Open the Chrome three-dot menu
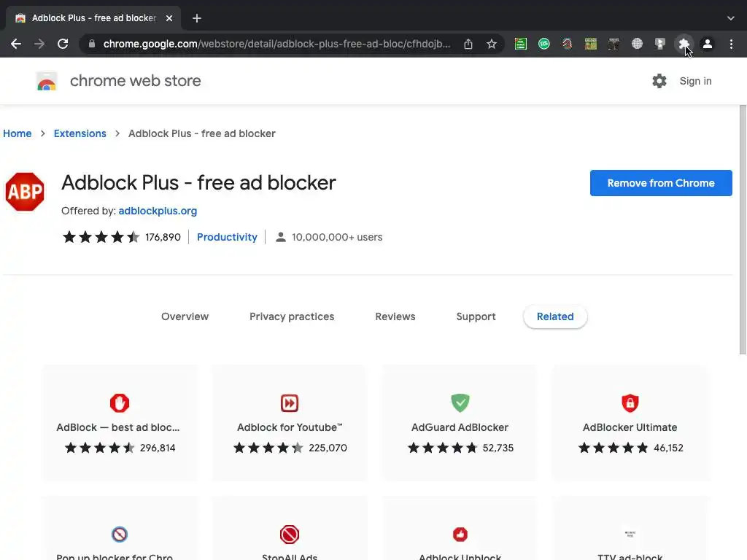This screenshot has width=747, height=560. click(x=731, y=44)
